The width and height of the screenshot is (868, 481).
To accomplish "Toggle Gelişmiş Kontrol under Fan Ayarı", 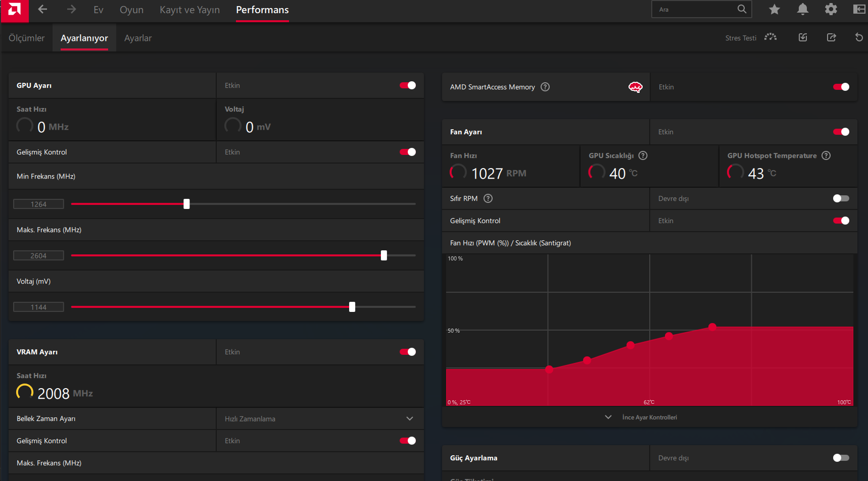I will click(x=841, y=221).
